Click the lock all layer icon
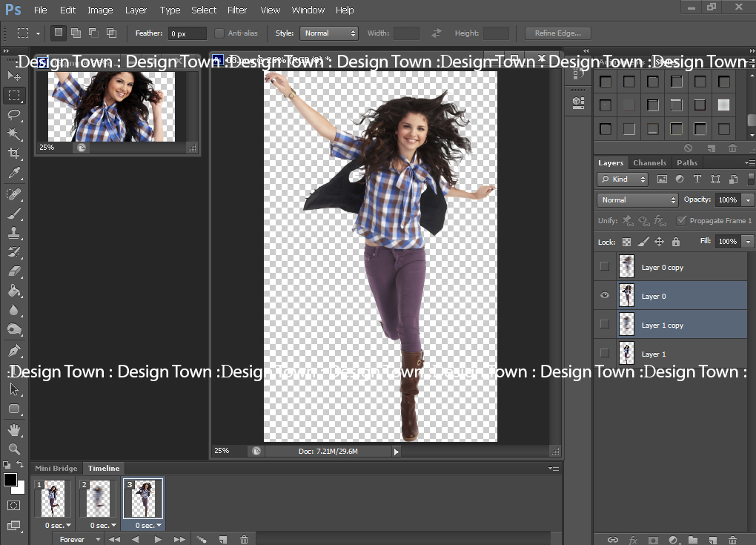The width and height of the screenshot is (756, 545). [676, 242]
